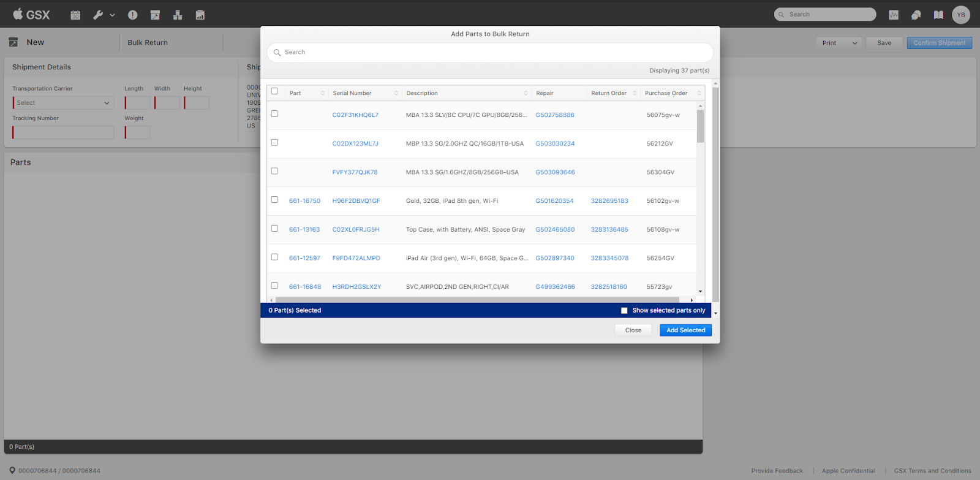Open the calendar icon in top toolbar
This screenshot has width=980, height=480.
click(x=75, y=15)
